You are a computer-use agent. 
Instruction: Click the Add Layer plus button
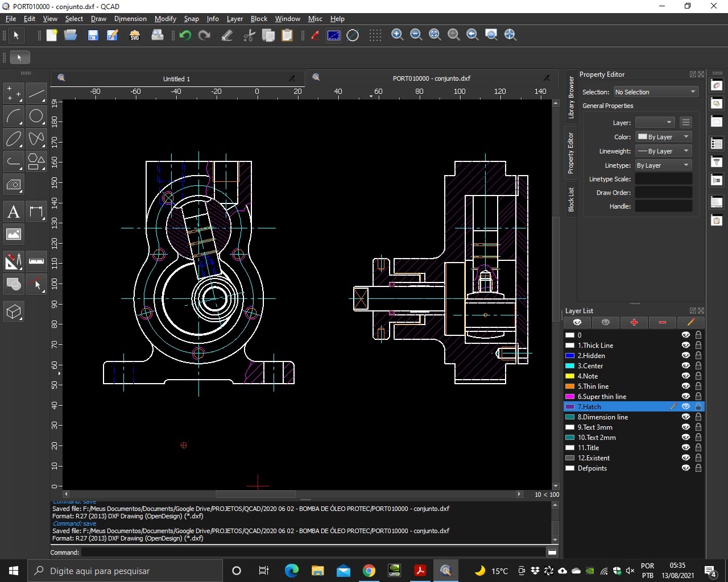pyautogui.click(x=634, y=322)
